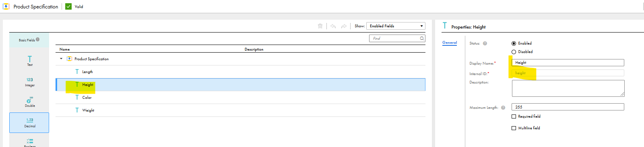This screenshot has height=147, width=644.
Task: Select the Length field row
Action: coord(240,72)
